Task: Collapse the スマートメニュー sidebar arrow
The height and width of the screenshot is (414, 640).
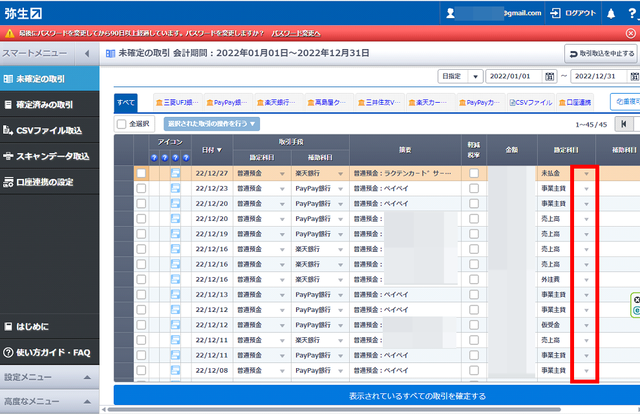Action: point(87,53)
